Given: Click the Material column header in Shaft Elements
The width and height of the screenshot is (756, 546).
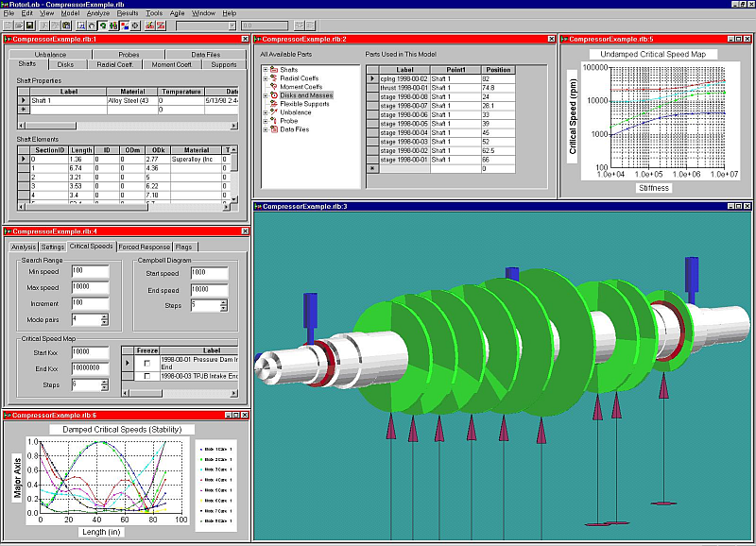Looking at the screenshot, I should (197, 150).
